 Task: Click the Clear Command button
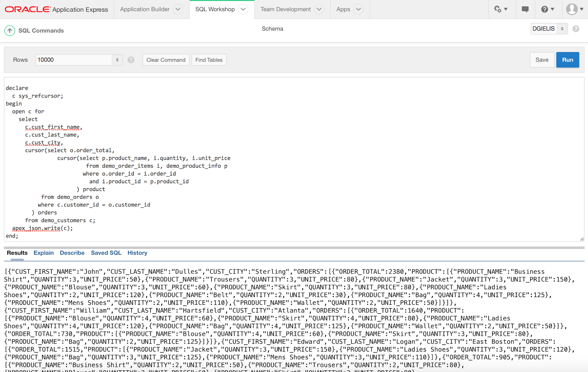click(166, 60)
